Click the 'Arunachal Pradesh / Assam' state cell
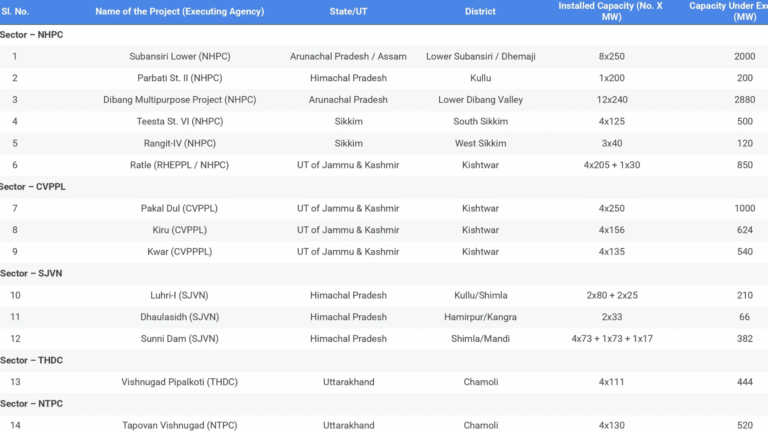Viewport: 768px width, 432px height. [348, 56]
